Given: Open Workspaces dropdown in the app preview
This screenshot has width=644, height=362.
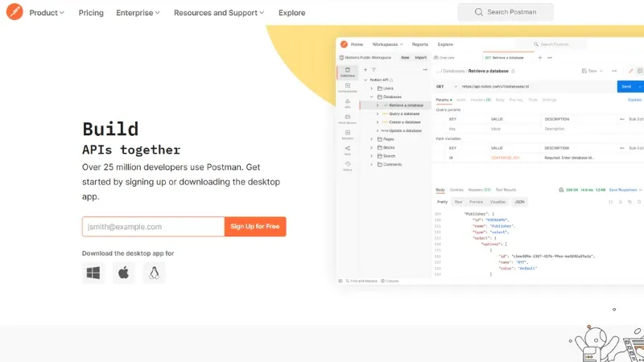Looking at the screenshot, I should (387, 44).
